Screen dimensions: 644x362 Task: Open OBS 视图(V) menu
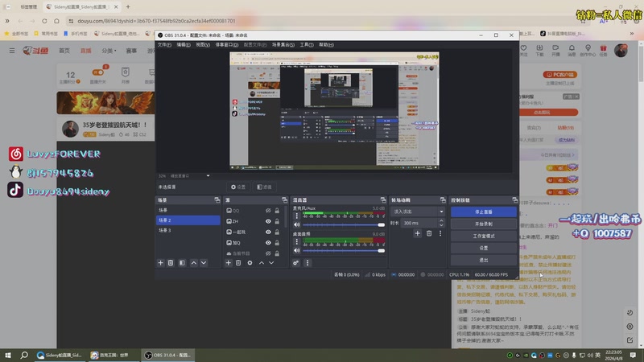(x=203, y=45)
